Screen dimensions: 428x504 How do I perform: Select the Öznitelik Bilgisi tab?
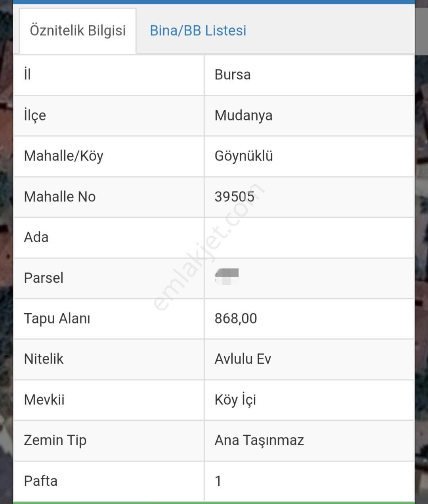pyautogui.click(x=78, y=31)
